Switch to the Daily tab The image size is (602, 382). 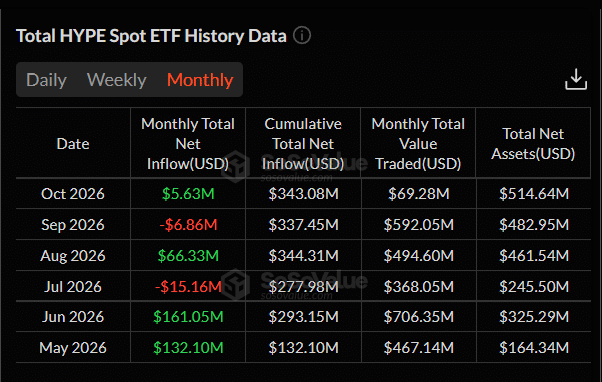click(46, 80)
